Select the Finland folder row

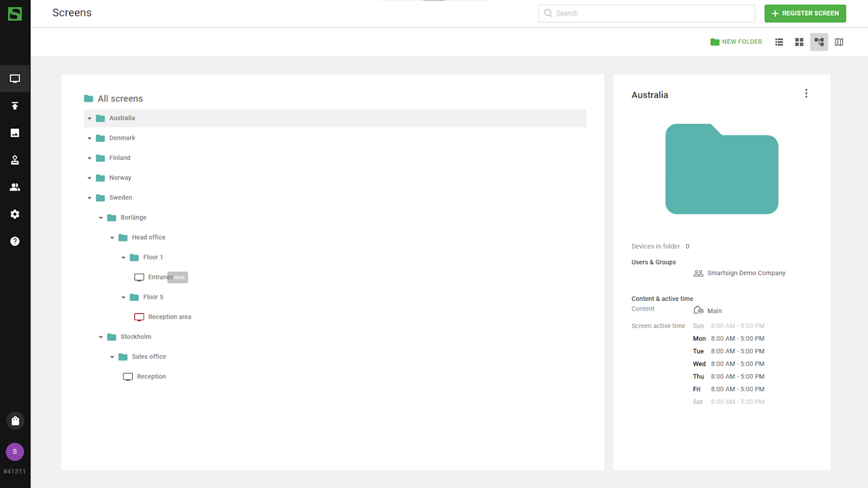(x=335, y=158)
